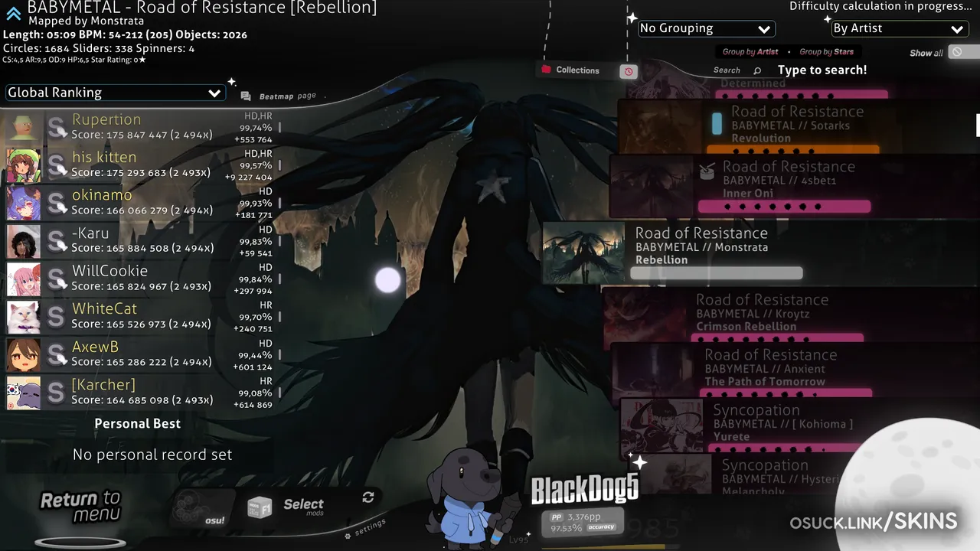This screenshot has height=551, width=980.
Task: Select Syncopation Yurete by [ Kohioma ]
Action: 799,425
